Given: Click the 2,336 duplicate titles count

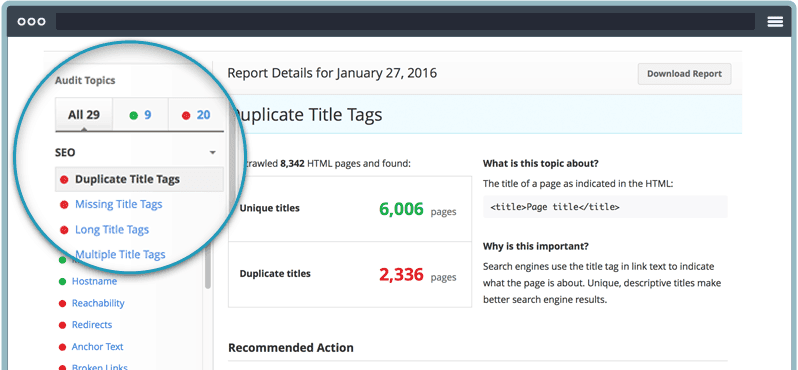Looking at the screenshot, I should (x=401, y=274).
